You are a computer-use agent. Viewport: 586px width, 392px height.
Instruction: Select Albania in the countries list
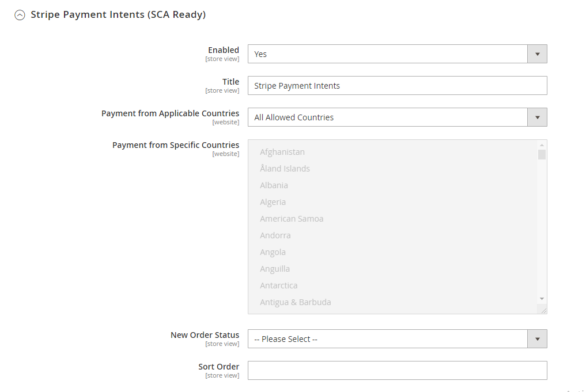274,185
